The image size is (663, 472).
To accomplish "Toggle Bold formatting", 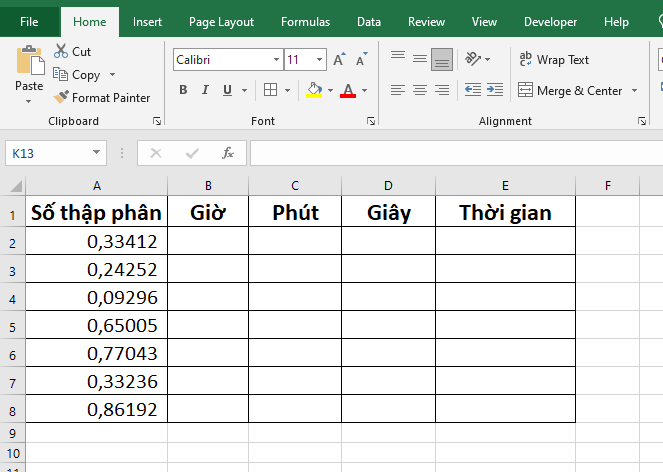I will 183,90.
